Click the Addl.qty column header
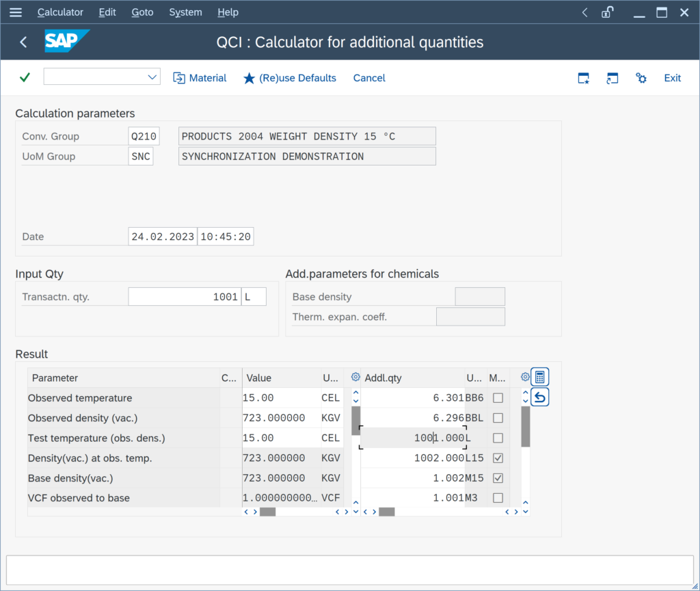Screen dimensions: 700x591 [x=412, y=378]
